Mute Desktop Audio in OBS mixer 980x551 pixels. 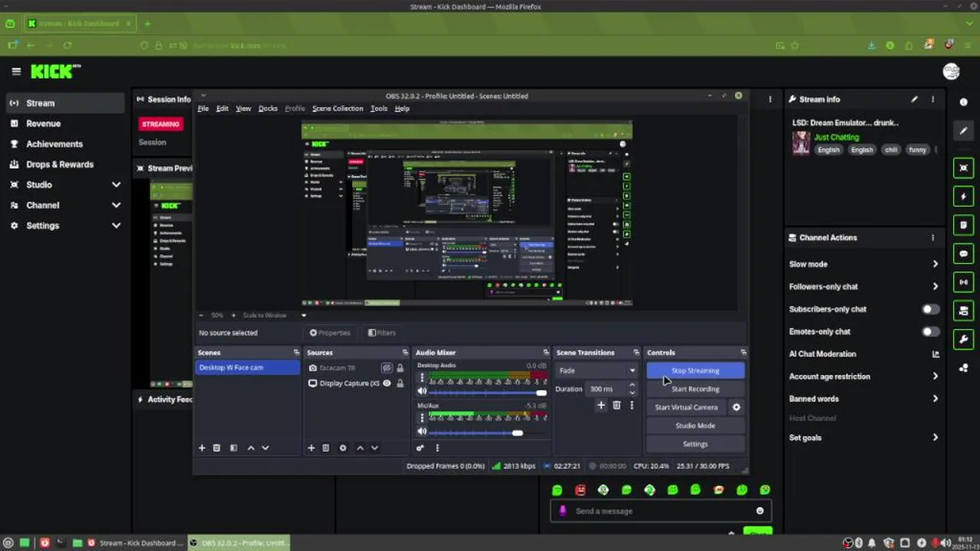(422, 393)
